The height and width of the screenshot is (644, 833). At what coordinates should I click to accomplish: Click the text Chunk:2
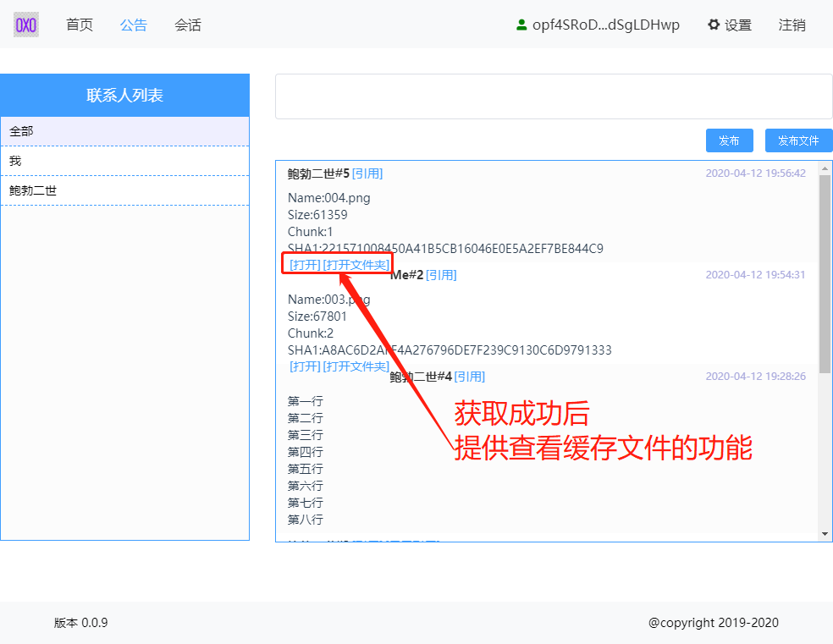pos(310,333)
